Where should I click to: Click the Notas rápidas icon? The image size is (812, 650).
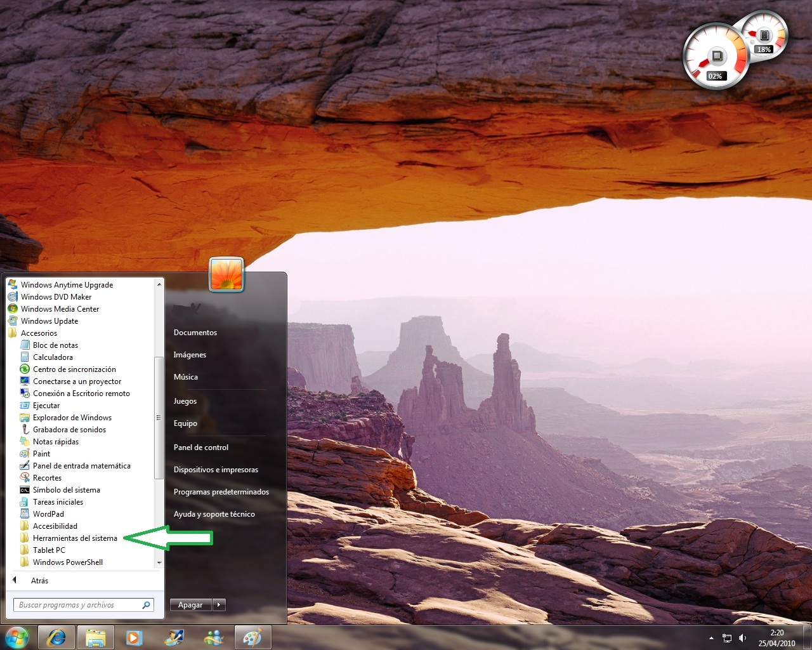pos(25,442)
